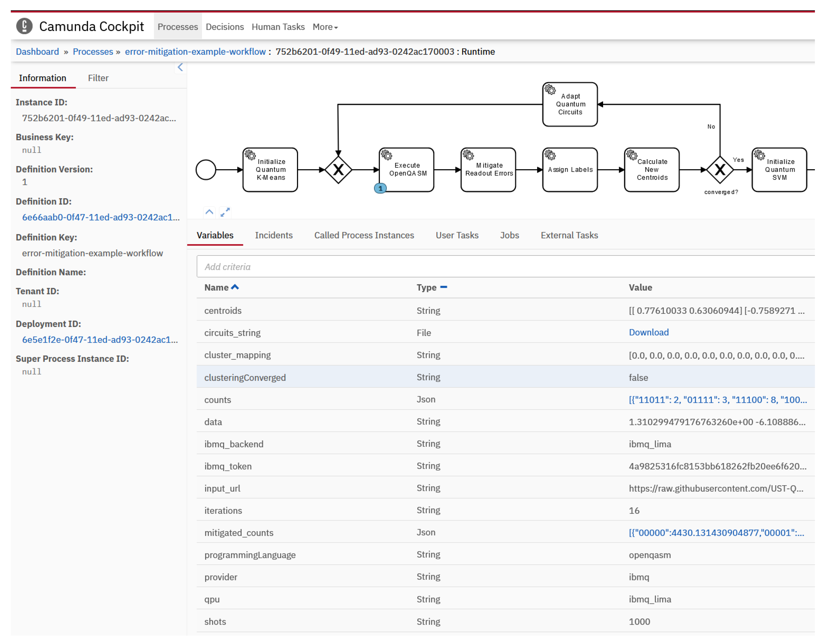The width and height of the screenshot is (824, 644).
Task: Switch to the Incidents tab
Action: [273, 235]
